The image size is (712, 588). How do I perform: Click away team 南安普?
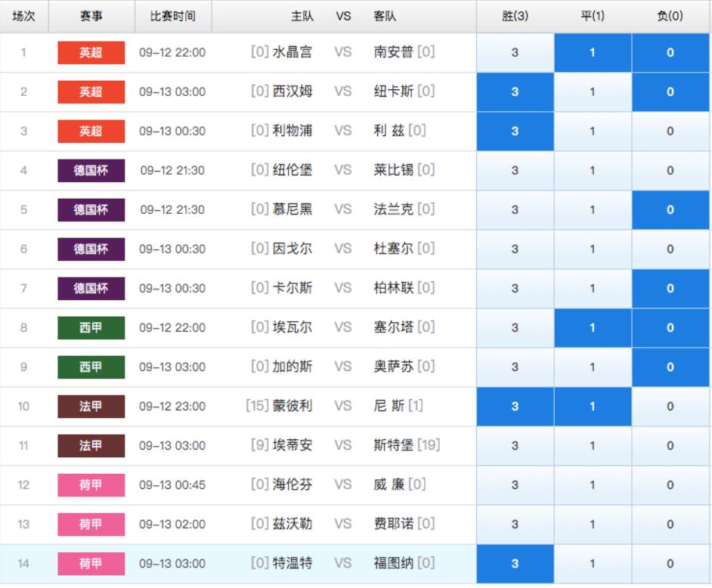(x=393, y=52)
